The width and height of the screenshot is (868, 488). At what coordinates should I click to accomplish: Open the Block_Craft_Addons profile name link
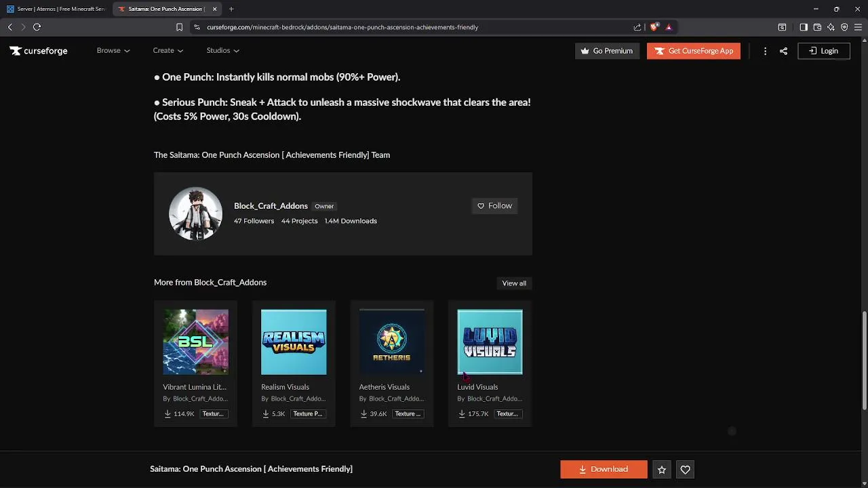(271, 206)
